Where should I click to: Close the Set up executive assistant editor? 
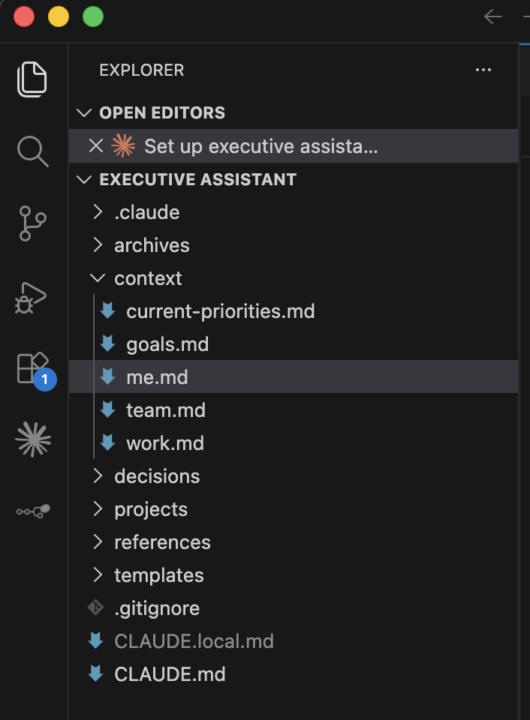coord(96,146)
